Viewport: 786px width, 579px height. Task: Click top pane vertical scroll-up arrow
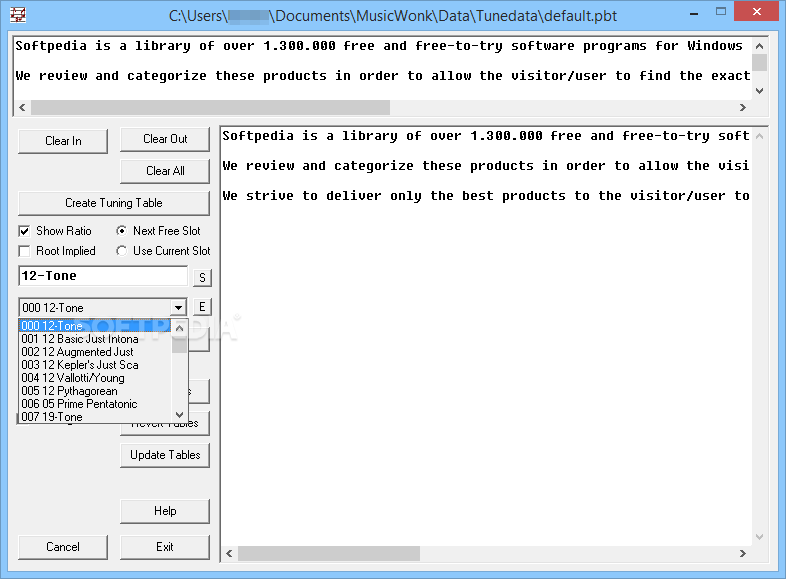pyautogui.click(x=759, y=46)
